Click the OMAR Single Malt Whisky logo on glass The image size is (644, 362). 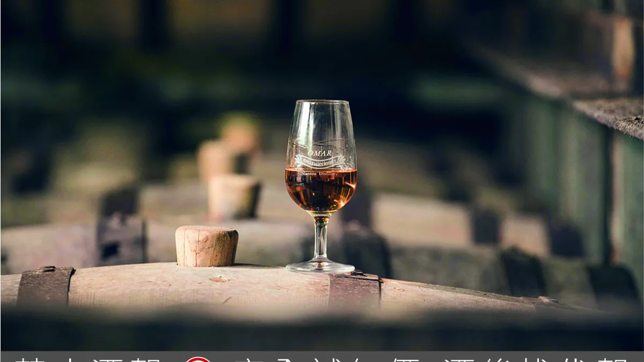click(320, 160)
